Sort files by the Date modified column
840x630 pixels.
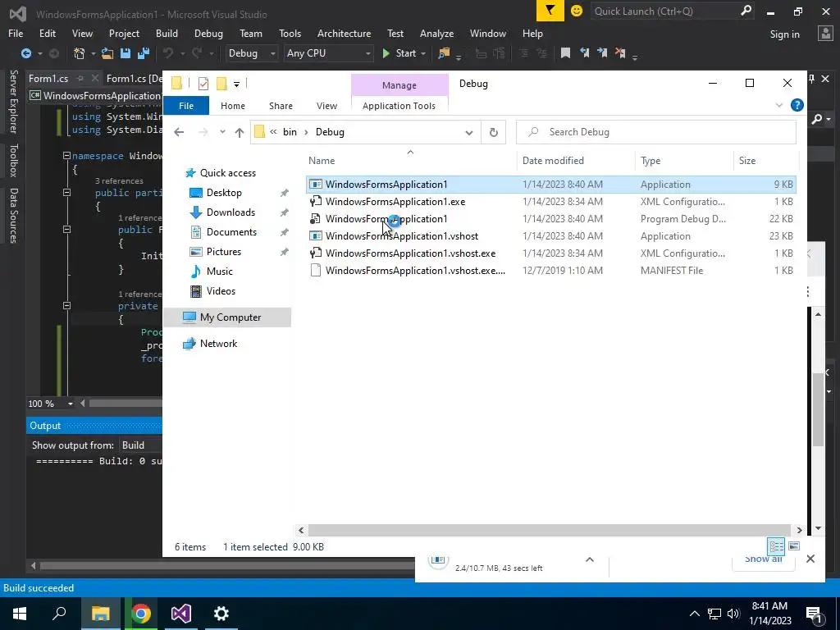tap(553, 160)
